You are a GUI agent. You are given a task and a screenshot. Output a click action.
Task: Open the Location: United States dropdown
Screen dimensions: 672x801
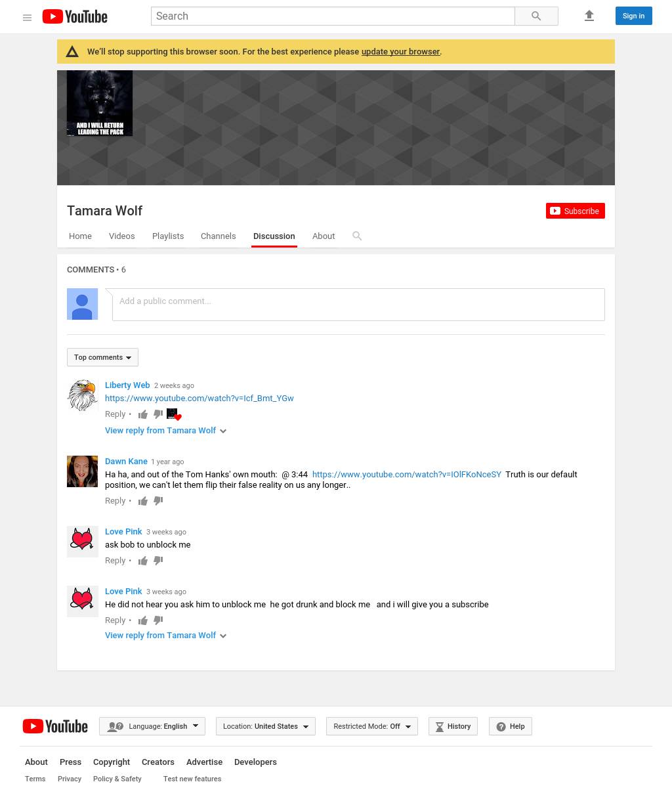tap(265, 726)
